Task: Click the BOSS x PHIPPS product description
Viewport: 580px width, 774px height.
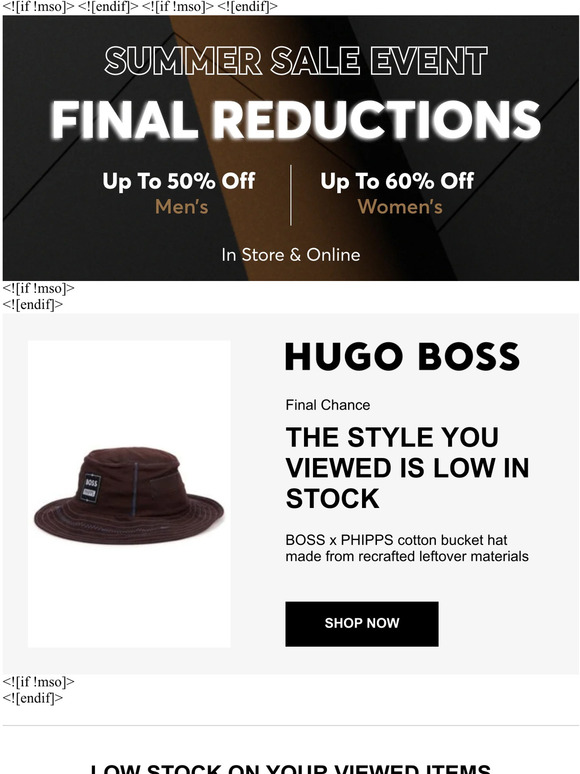Action: tap(407, 548)
